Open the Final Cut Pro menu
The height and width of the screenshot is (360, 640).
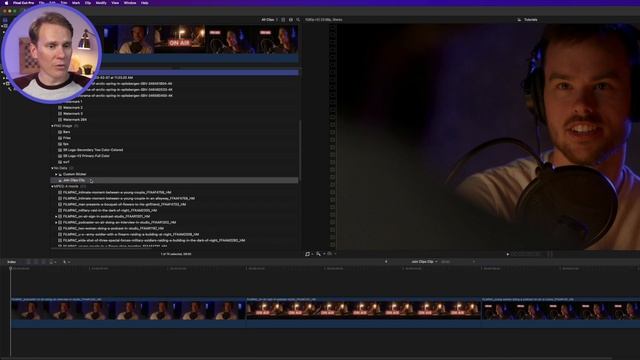pyautogui.click(x=24, y=2)
